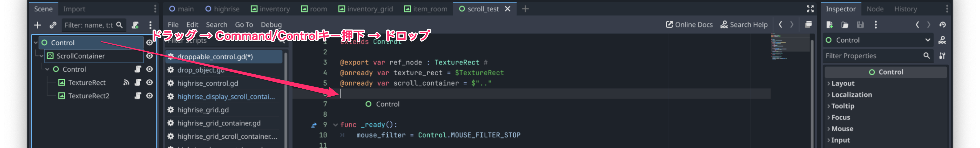Toggle distraction-free mode expand icon
The height and width of the screenshot is (148, 980).
(810, 9)
